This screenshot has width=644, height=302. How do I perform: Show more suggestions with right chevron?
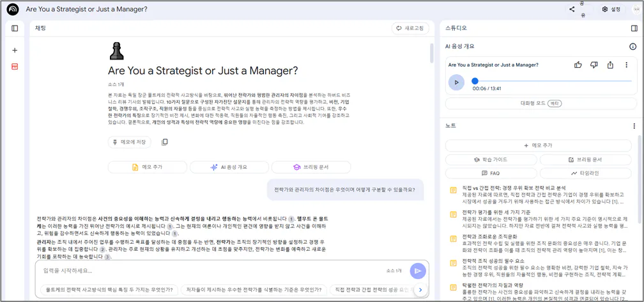coord(420,290)
